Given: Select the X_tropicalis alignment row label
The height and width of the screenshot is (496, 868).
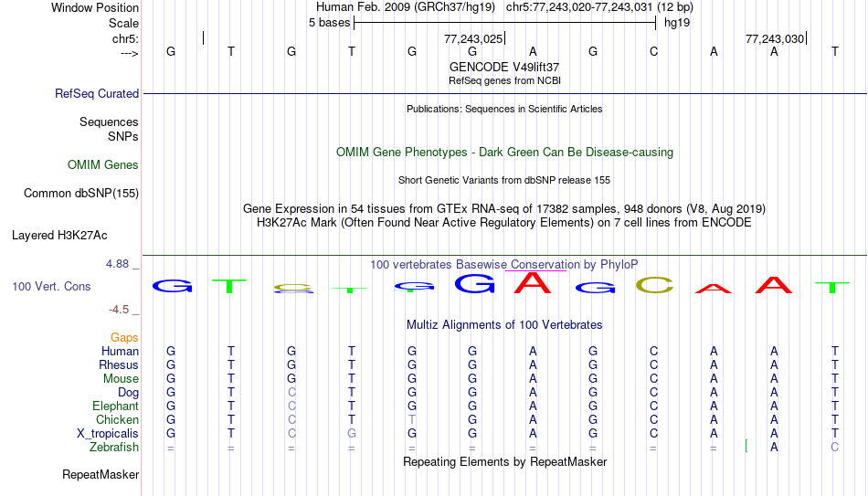Looking at the screenshot, I should (x=108, y=434).
